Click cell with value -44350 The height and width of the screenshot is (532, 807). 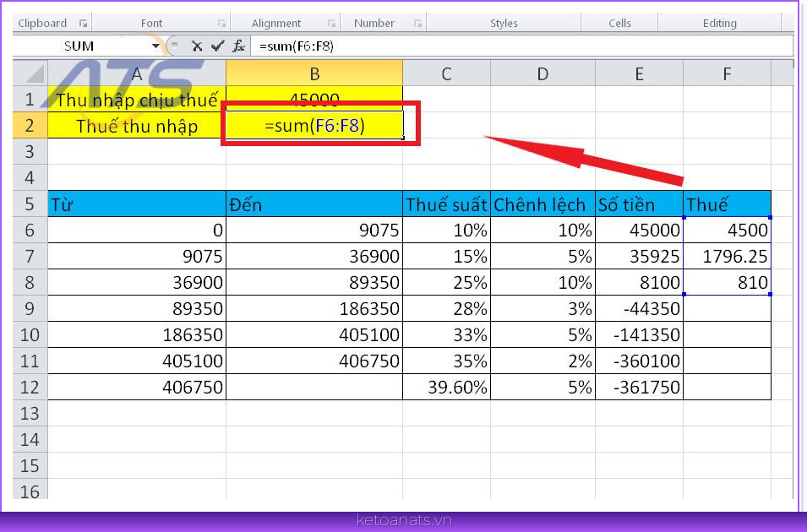(x=639, y=309)
